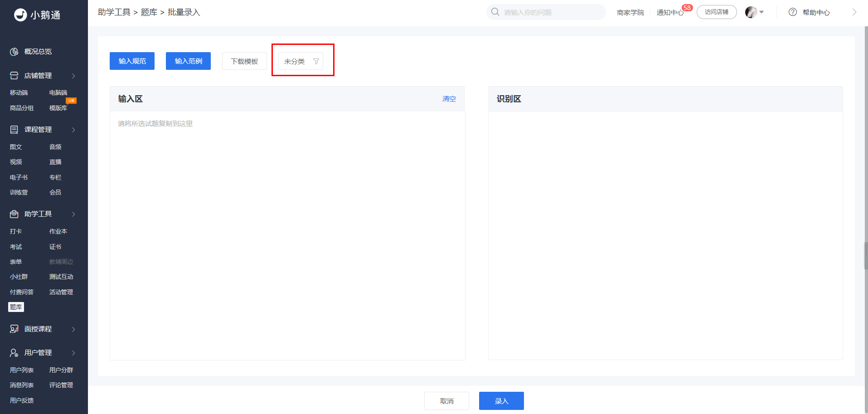
Task: Expand the 面授课程 chevron
Action: (73, 329)
